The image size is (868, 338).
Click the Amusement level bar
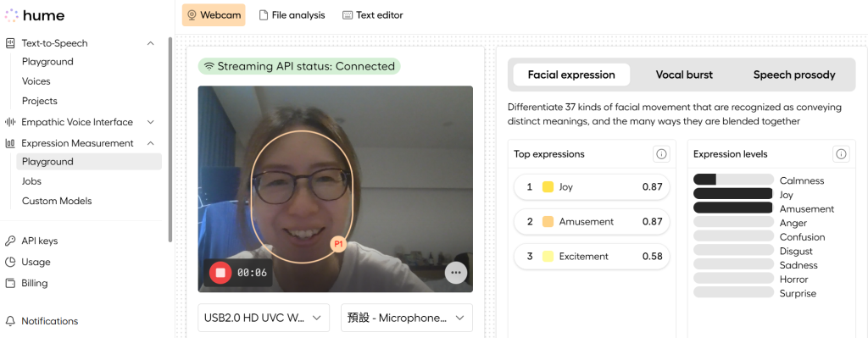pyautogui.click(x=733, y=208)
